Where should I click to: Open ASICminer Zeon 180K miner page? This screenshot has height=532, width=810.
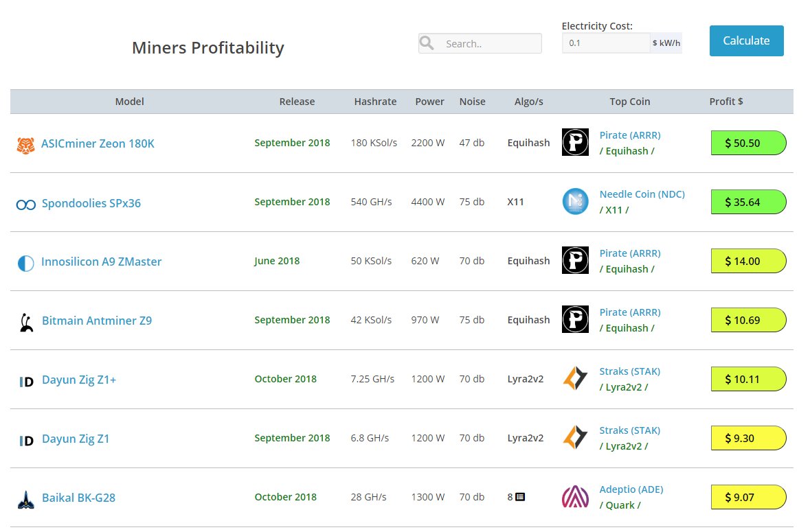pos(98,143)
